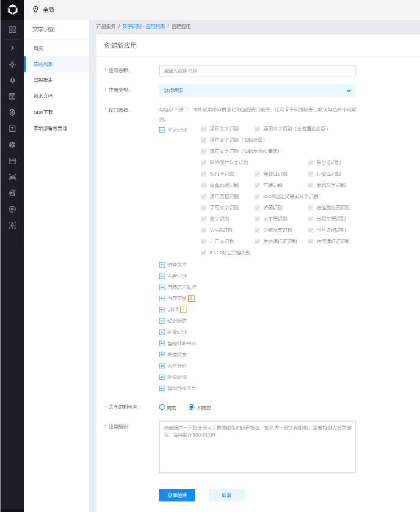Expand the 智能创作平台 interface group
Image resolution: width=420 pixels, height=512 pixels.
coord(162,388)
